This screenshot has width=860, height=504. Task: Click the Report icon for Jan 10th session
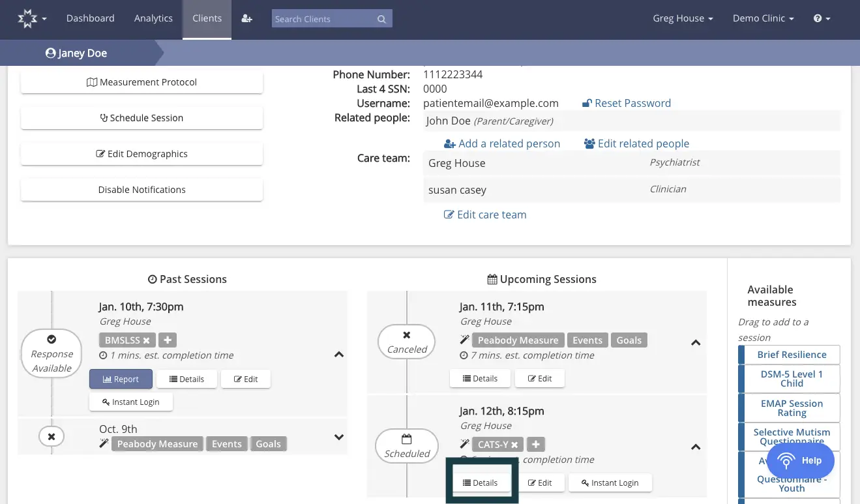108,379
